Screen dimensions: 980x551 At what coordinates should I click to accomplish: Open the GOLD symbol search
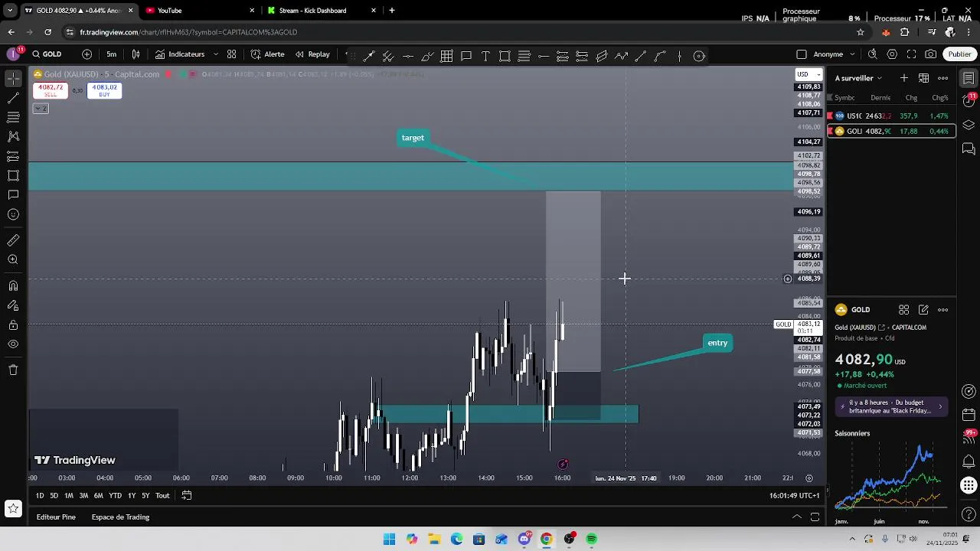pos(47,54)
